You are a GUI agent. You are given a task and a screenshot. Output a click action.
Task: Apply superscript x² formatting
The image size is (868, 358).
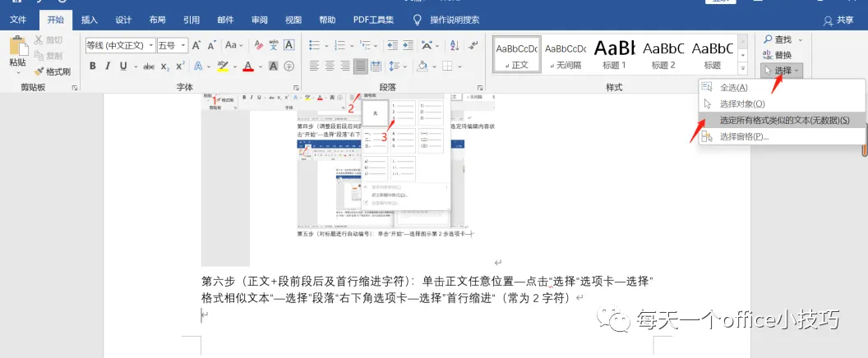(180, 67)
